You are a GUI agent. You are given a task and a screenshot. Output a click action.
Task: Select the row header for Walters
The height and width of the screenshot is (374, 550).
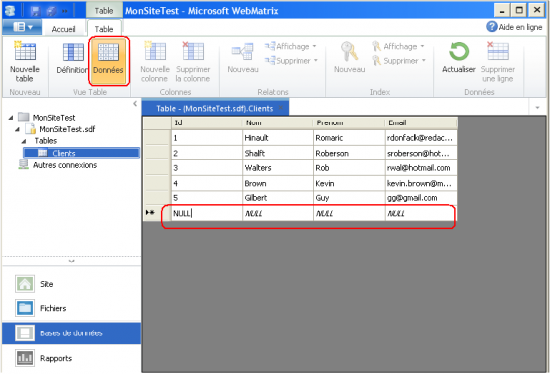157,168
